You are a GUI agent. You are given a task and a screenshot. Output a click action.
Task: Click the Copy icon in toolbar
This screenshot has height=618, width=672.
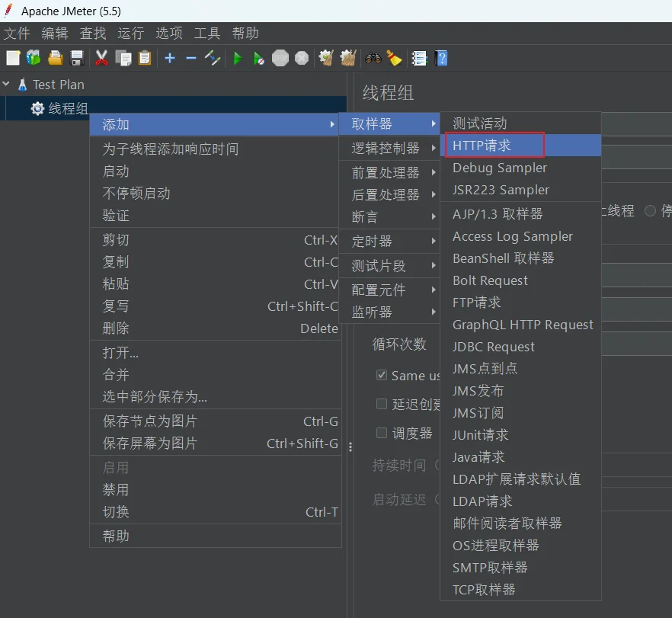(x=124, y=58)
